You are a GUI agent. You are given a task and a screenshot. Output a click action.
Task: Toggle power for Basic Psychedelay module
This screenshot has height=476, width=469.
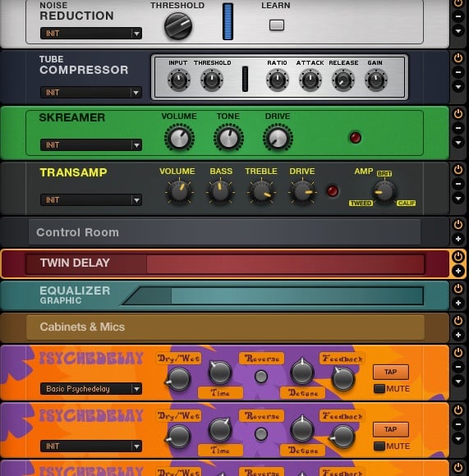(458, 352)
